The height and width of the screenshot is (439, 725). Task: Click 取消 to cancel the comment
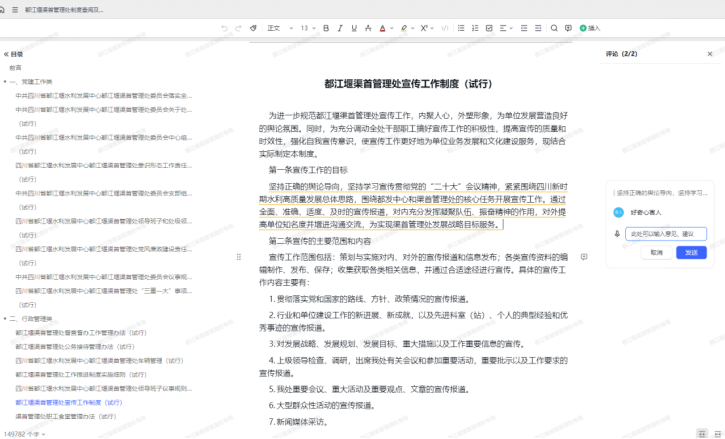656,252
